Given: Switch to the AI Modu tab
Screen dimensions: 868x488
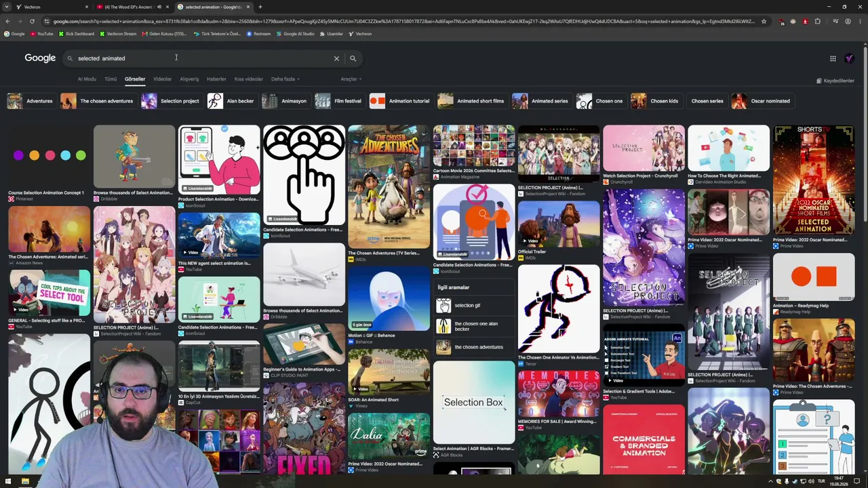Looking at the screenshot, I should click(x=87, y=79).
